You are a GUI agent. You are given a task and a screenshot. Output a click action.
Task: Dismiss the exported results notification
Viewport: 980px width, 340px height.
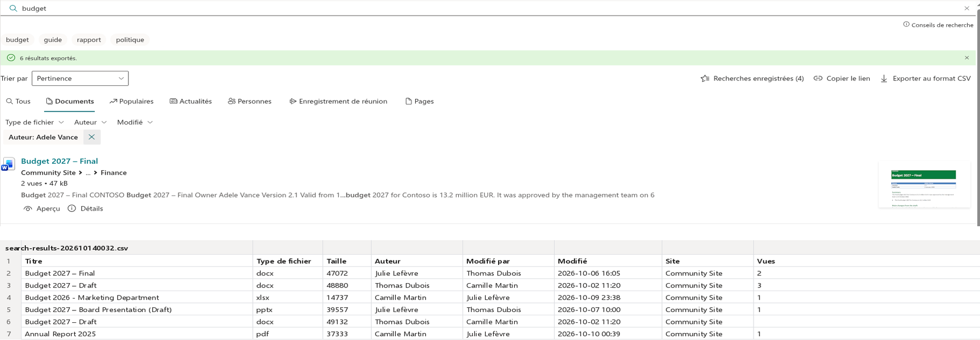tap(967, 57)
